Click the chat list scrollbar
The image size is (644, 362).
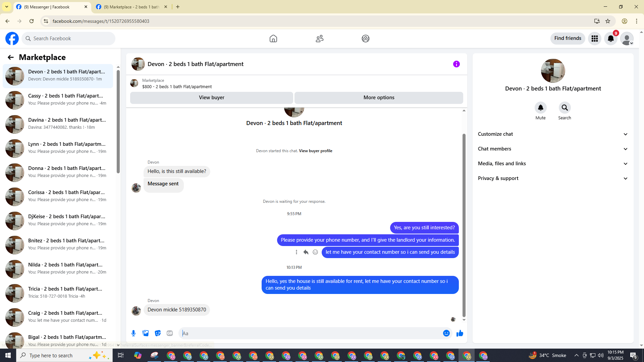pyautogui.click(x=118, y=122)
